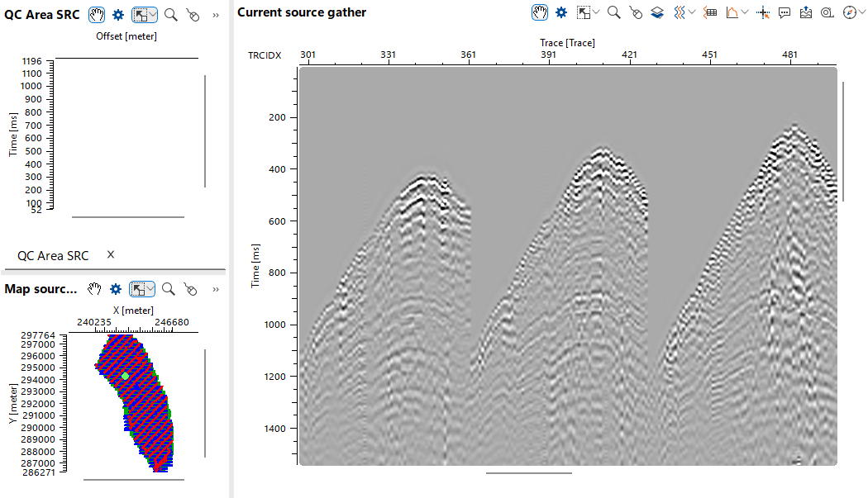Click the TRCIDX header label
868x498 pixels.
pyautogui.click(x=265, y=55)
